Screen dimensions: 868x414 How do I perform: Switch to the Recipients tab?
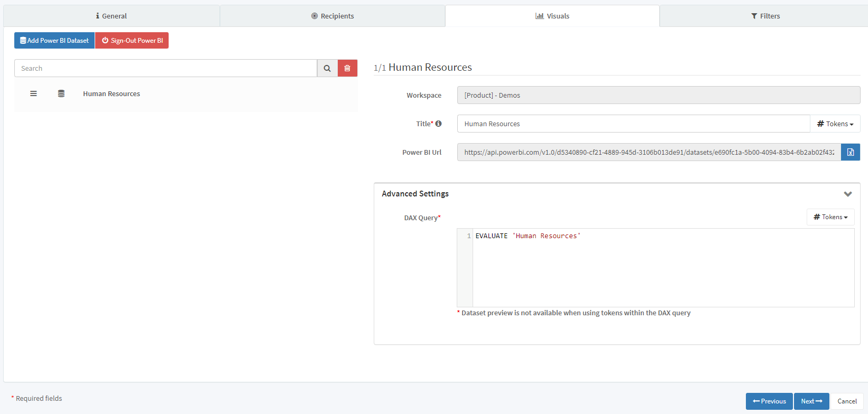pos(333,16)
